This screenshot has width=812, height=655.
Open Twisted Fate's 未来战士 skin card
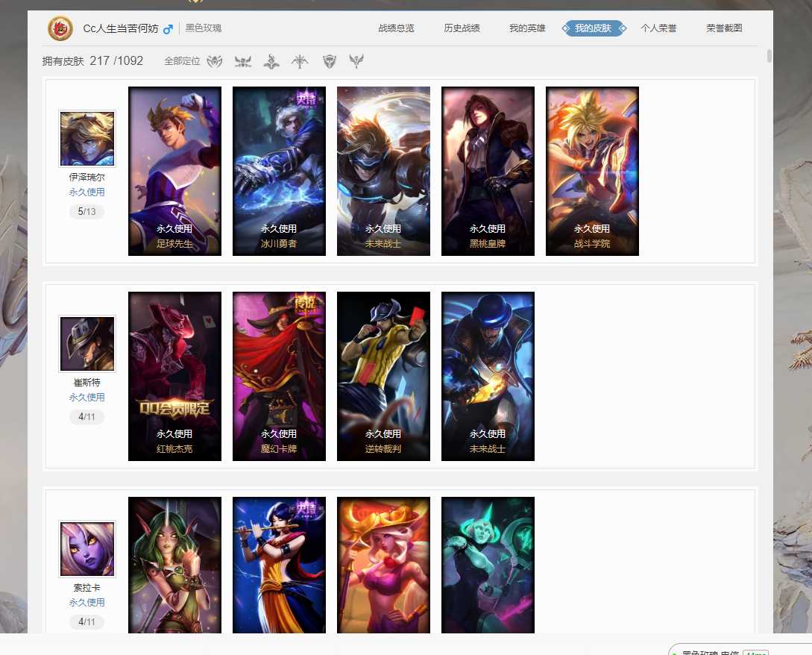coord(488,376)
